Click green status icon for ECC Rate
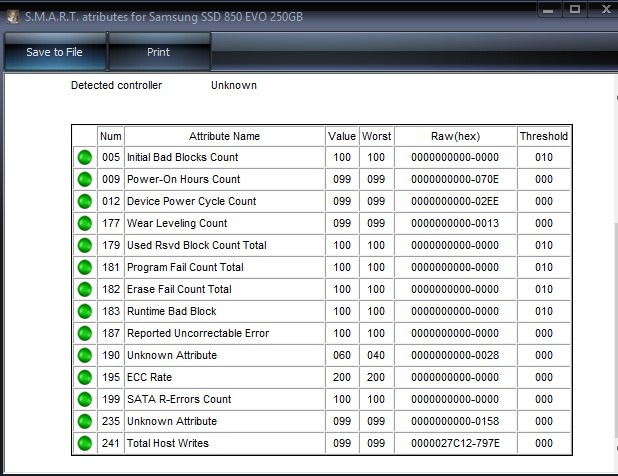The height and width of the screenshot is (476, 618). point(85,377)
